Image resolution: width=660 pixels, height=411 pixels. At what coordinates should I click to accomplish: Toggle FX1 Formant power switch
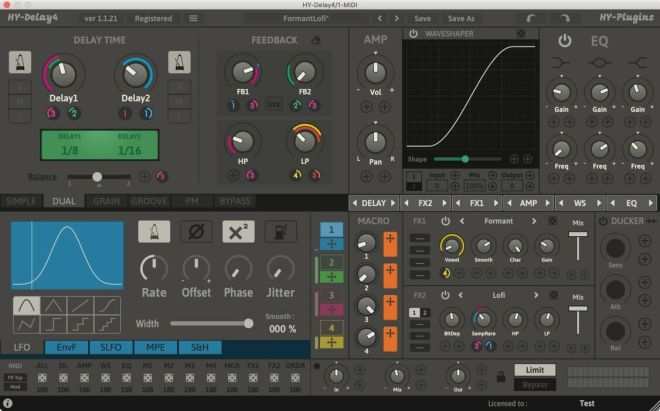pyautogui.click(x=445, y=220)
